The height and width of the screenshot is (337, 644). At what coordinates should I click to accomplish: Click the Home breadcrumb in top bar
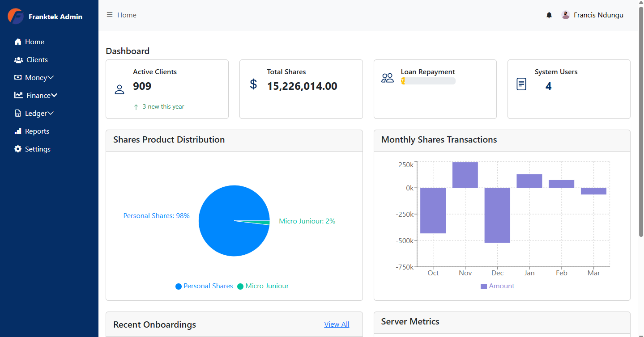[x=126, y=15]
